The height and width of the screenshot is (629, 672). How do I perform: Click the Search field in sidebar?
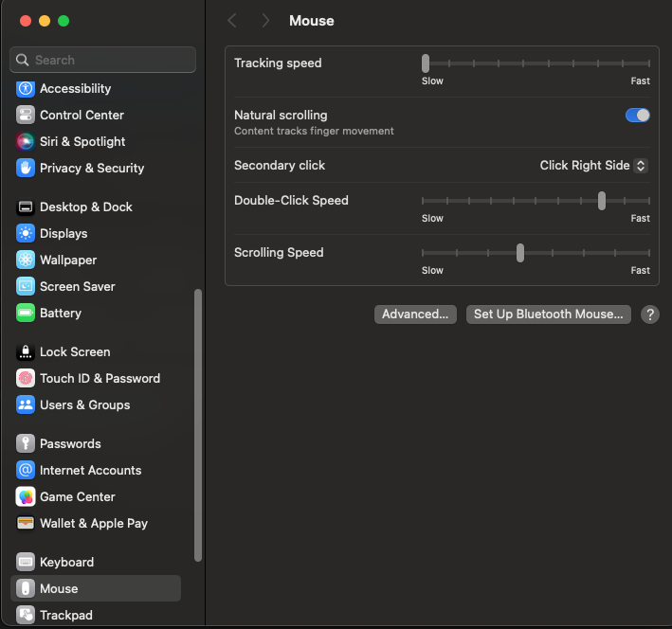pyautogui.click(x=102, y=60)
